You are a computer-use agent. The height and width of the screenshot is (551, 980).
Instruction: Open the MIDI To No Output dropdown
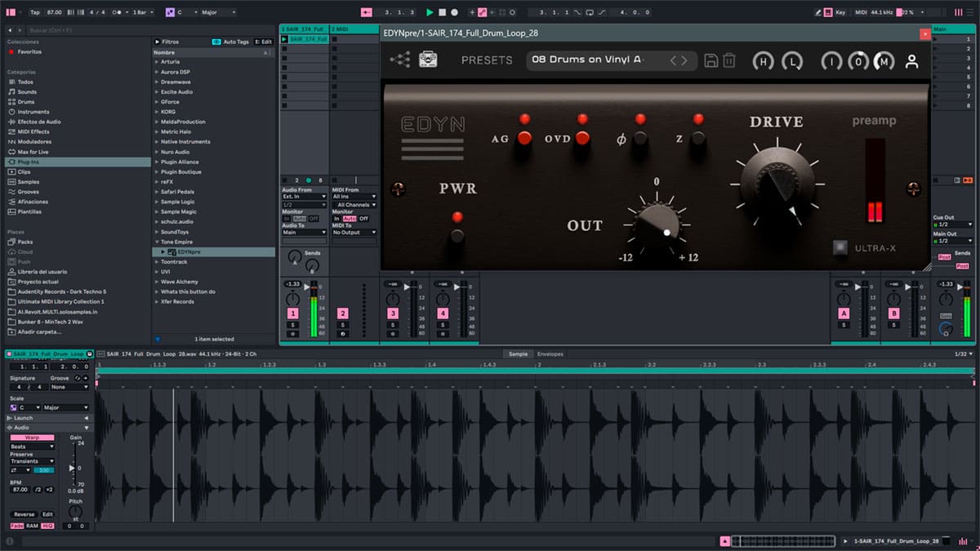coord(354,232)
